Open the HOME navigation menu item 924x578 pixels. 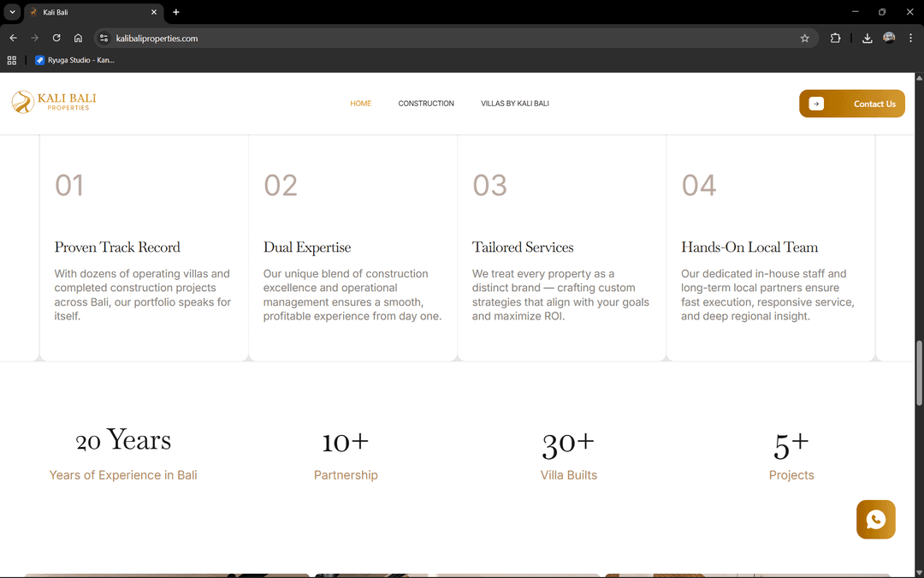[x=360, y=104]
